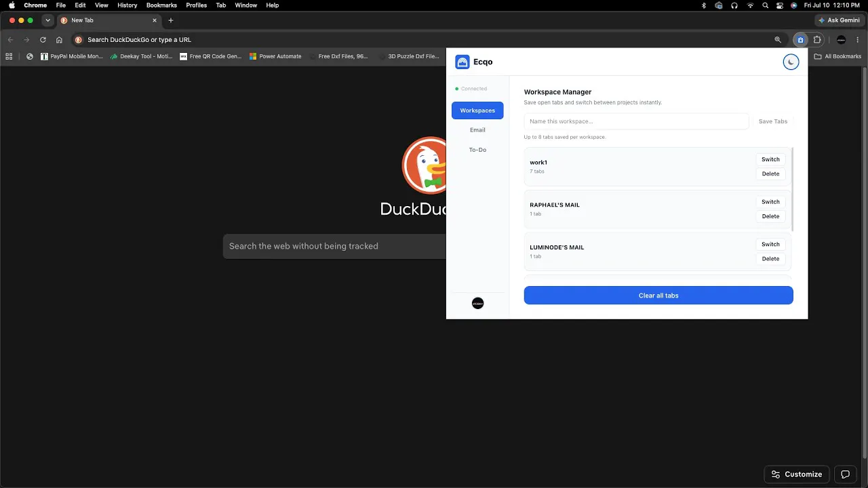Screen dimensions: 868x488
Task: Open the History menu
Action: pyautogui.click(x=127, y=5)
